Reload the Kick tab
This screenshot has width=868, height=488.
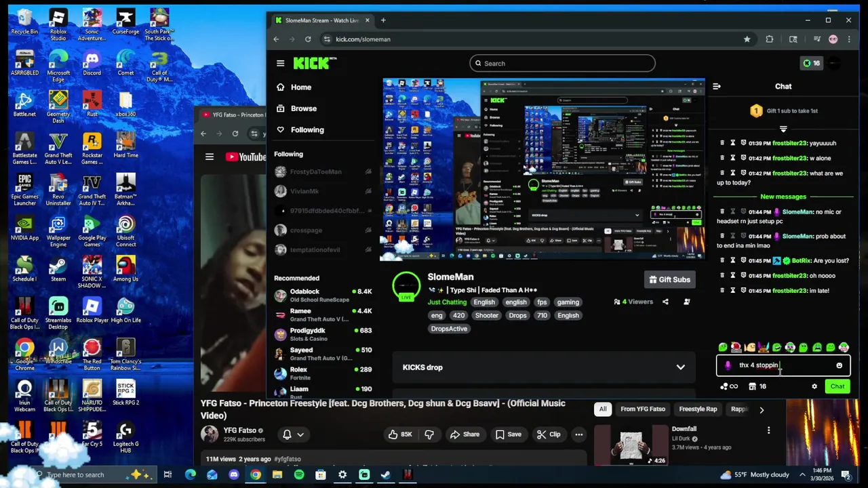tap(308, 39)
